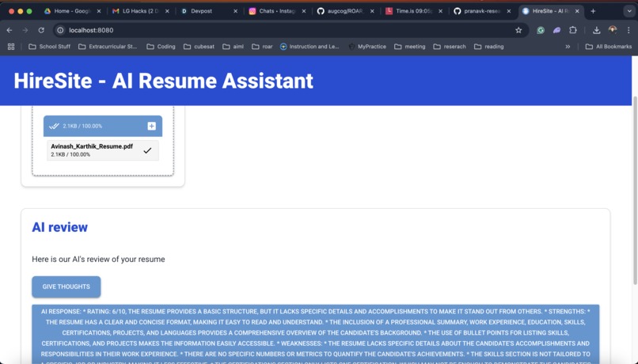This screenshot has height=364, width=638.
Task: Click the 2.1KB / 100.00% upload progress bar
Action: pyautogui.click(x=103, y=126)
